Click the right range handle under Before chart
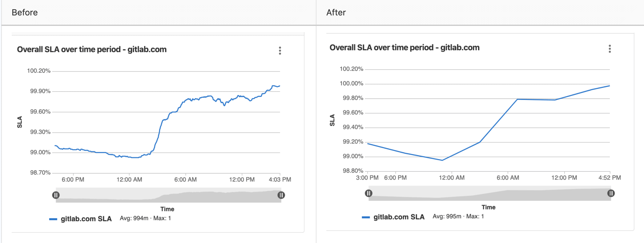 click(282, 195)
